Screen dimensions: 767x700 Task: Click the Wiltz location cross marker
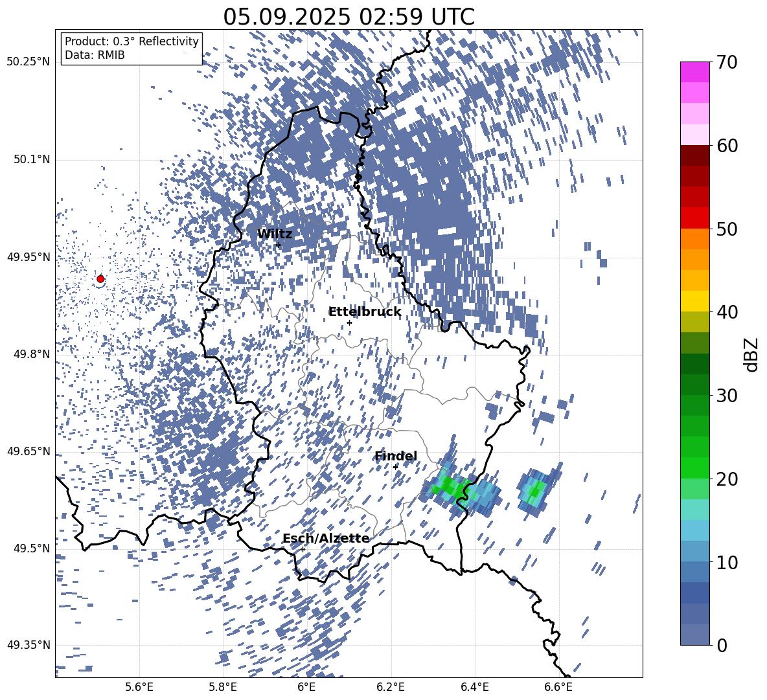tap(279, 245)
